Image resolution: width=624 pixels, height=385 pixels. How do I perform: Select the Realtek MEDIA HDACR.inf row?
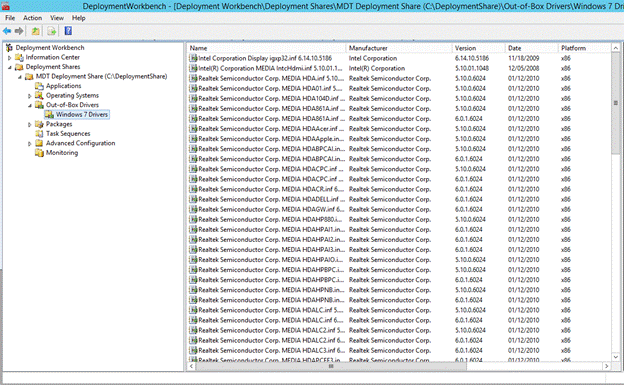[x=399, y=189]
